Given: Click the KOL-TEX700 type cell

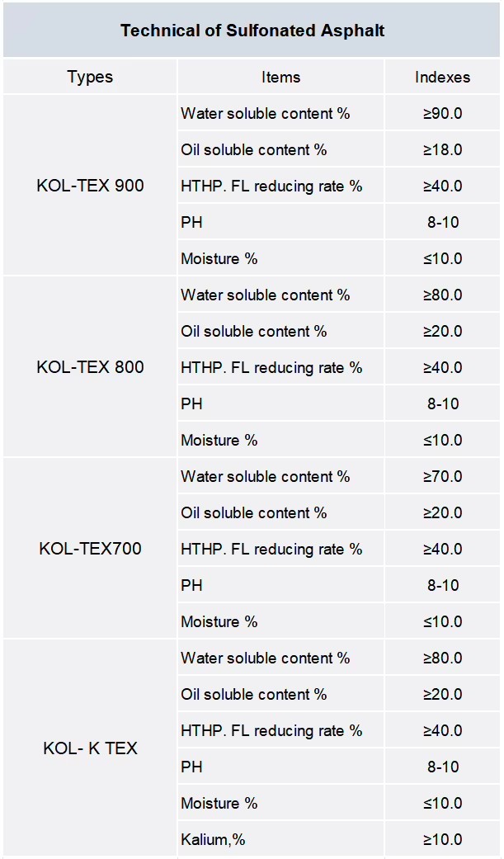Looking at the screenshot, I should 90,548.
